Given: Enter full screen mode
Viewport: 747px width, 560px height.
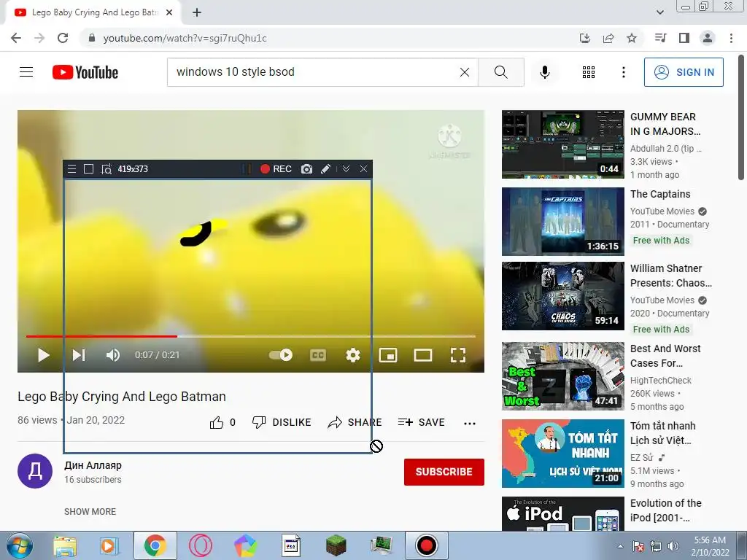Looking at the screenshot, I should tap(458, 355).
